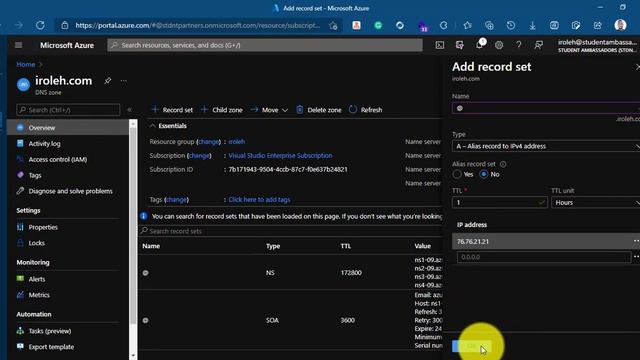View site information lock icon
This screenshot has height=360, width=640.
(65, 25)
